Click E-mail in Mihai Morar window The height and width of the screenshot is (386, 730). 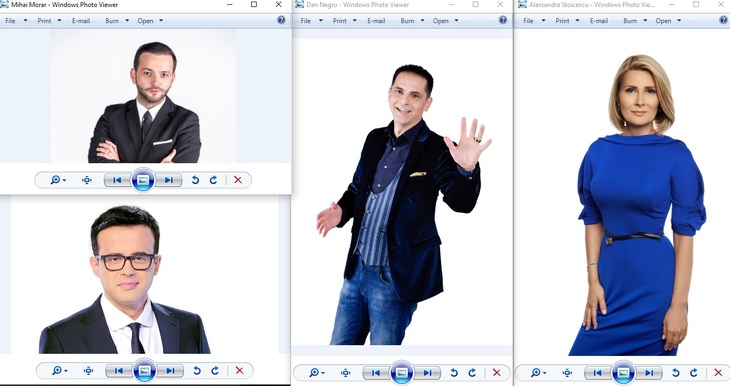81,20
